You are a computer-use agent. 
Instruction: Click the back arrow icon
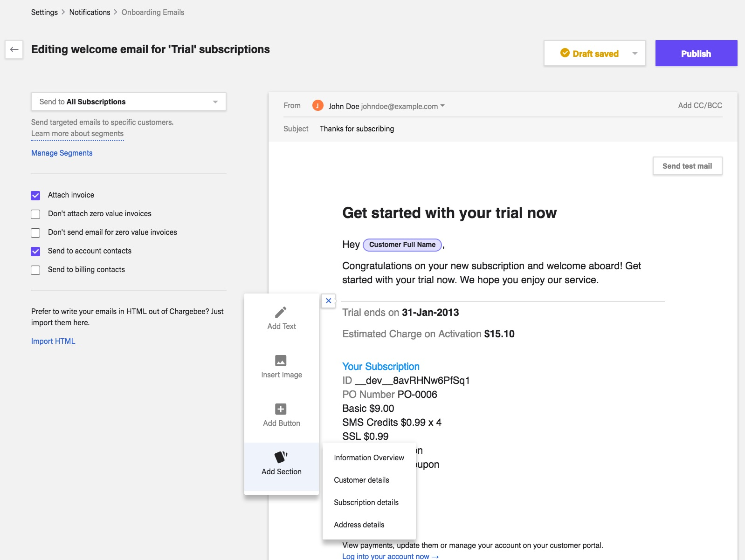[x=14, y=49]
